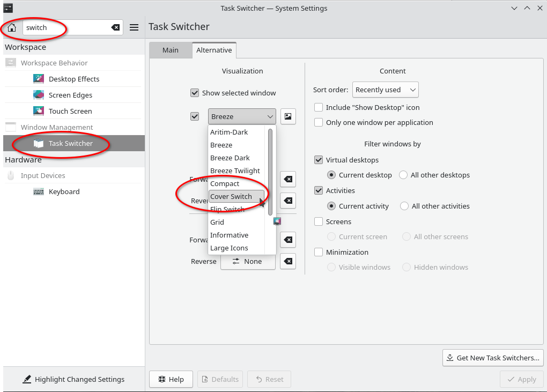Screen dimensions: 547x392
Task: Open Keyboard settings
Action: click(64, 191)
